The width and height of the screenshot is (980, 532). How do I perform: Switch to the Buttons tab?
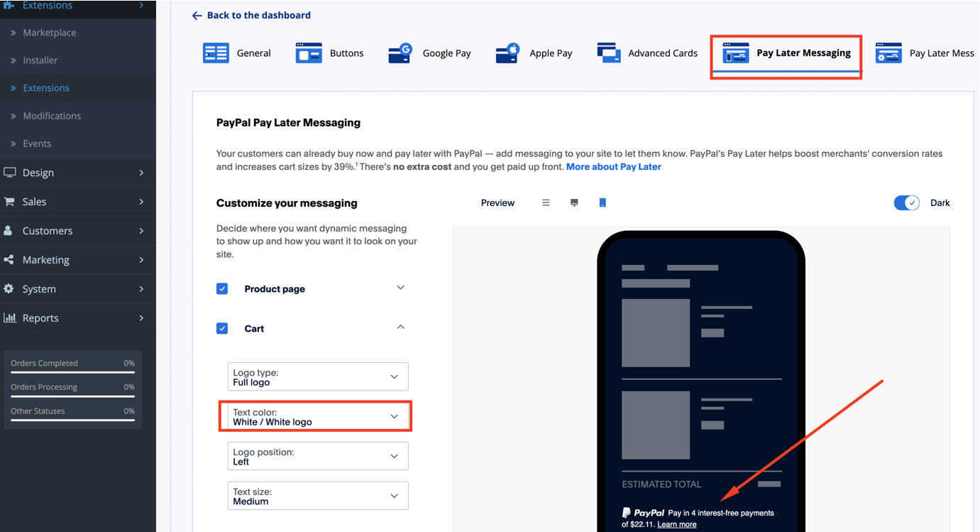pyautogui.click(x=329, y=53)
